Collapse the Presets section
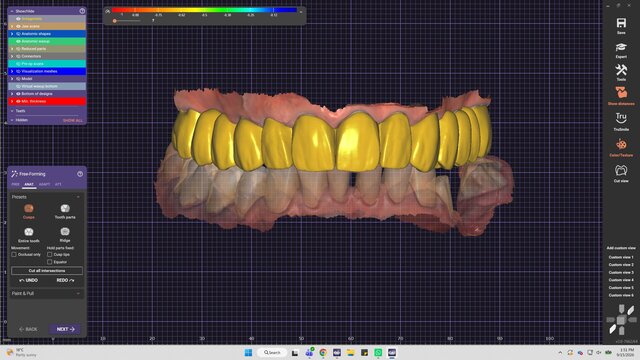The image size is (640, 360). coord(78,197)
